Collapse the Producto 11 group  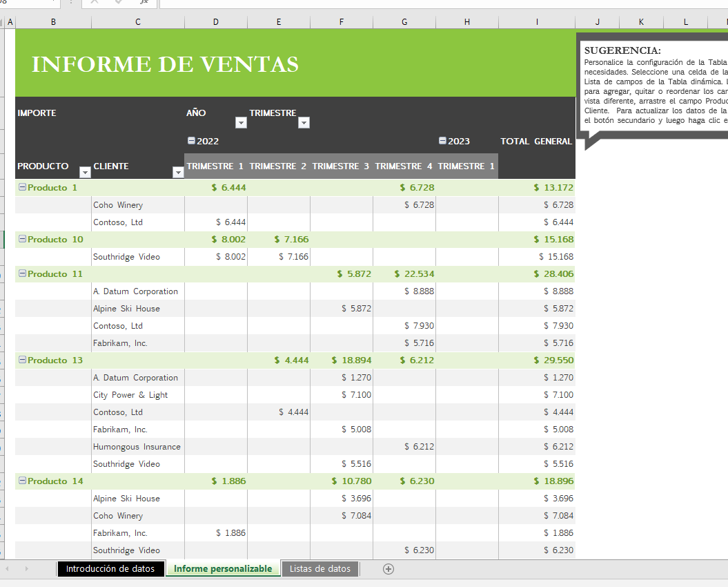(x=21, y=273)
